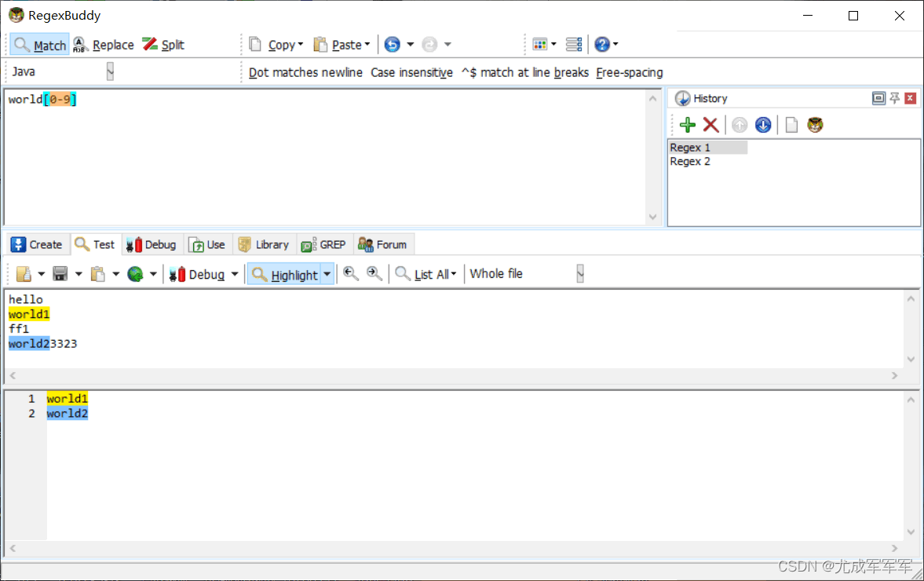Add a regex with green plus icon

tap(687, 125)
